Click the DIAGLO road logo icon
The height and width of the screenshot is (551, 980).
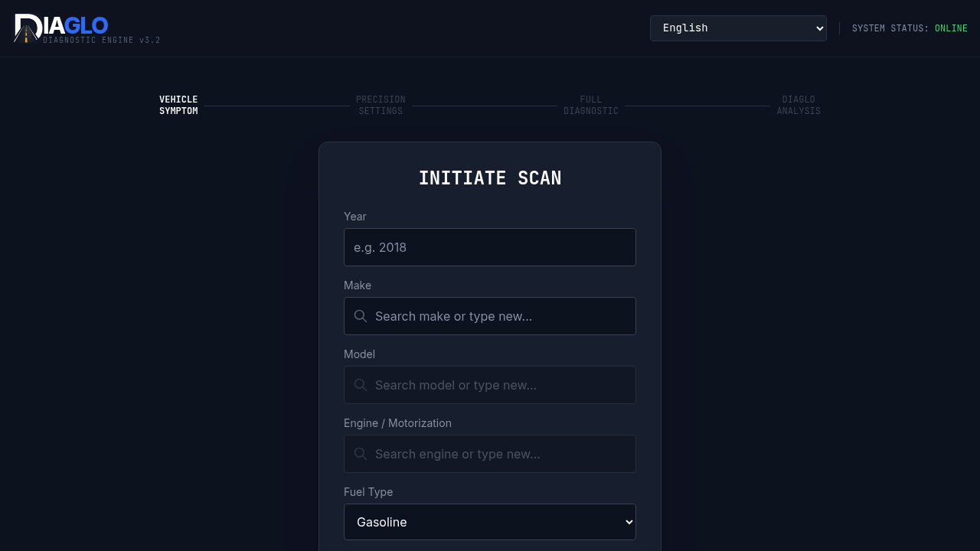pos(25,28)
